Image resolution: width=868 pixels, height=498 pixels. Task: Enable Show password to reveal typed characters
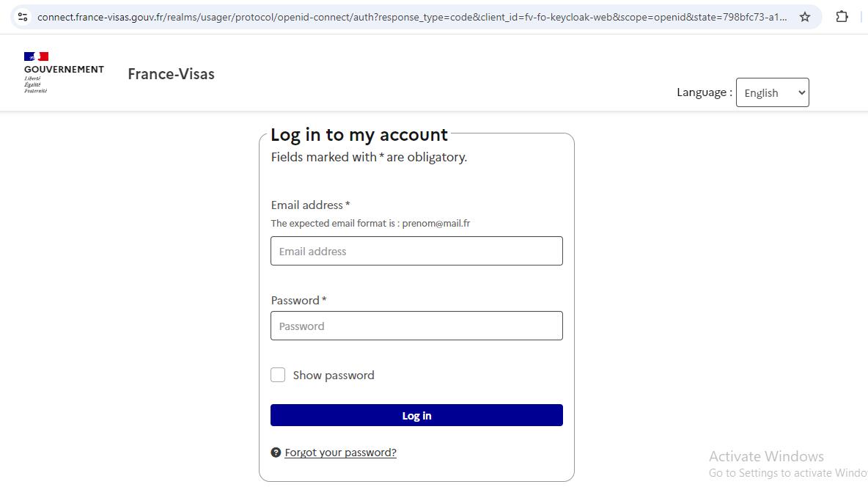278,375
